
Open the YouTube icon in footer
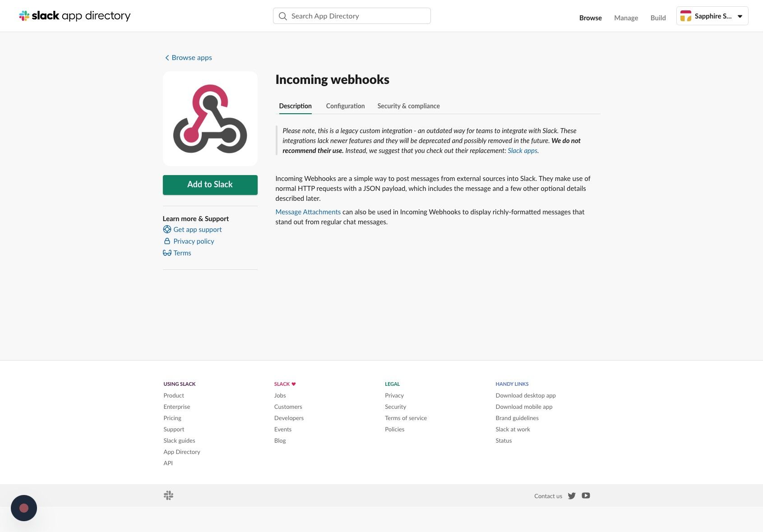[x=586, y=495]
